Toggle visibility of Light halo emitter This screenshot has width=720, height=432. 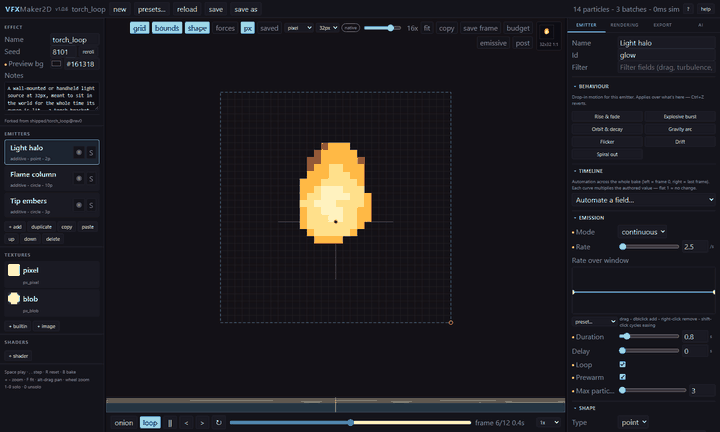(x=79, y=152)
